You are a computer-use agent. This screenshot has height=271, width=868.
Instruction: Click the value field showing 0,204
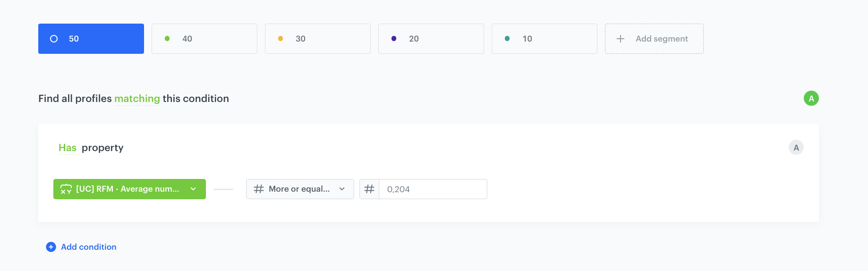point(433,189)
